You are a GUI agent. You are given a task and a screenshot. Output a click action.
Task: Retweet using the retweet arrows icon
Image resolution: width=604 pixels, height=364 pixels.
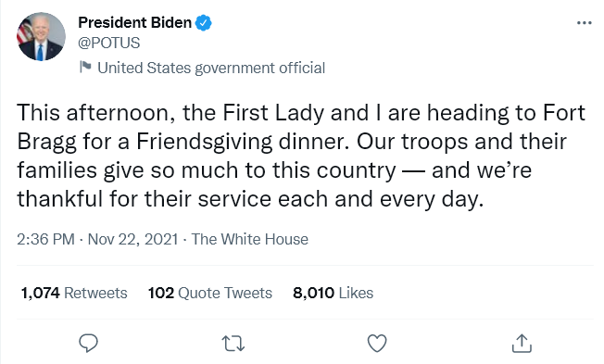pos(233,344)
